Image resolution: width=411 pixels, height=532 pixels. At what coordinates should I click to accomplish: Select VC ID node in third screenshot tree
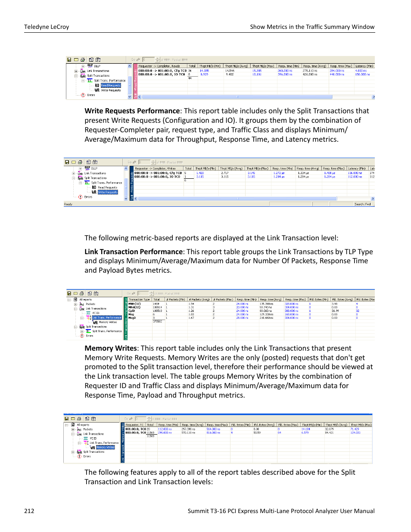pyautogui.click(x=96, y=313)
